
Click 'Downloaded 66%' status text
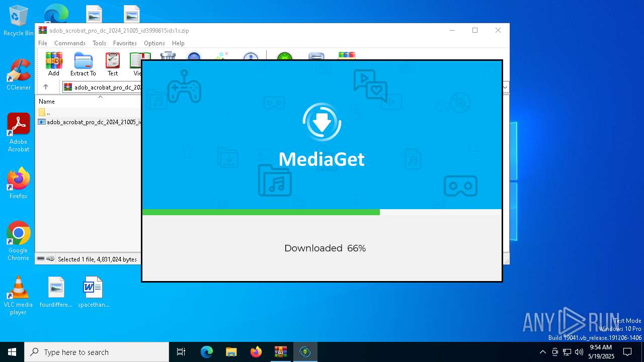coord(325,248)
